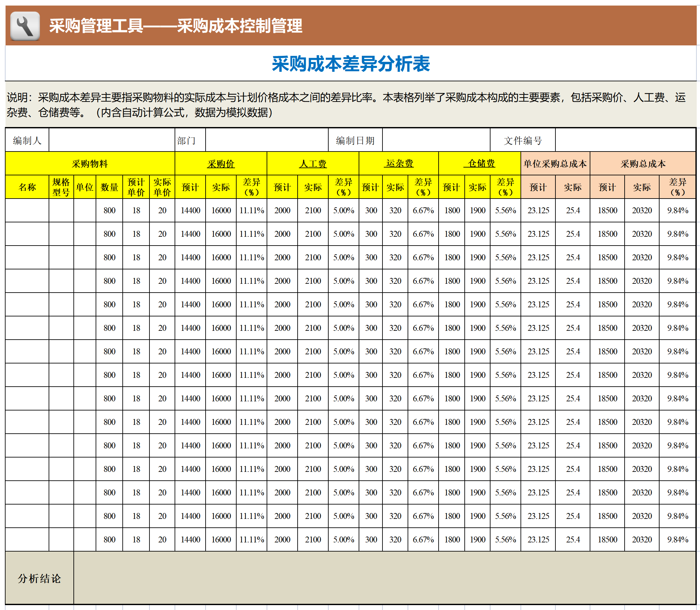
Task: Select the 数量 column header
Action: coord(109,187)
